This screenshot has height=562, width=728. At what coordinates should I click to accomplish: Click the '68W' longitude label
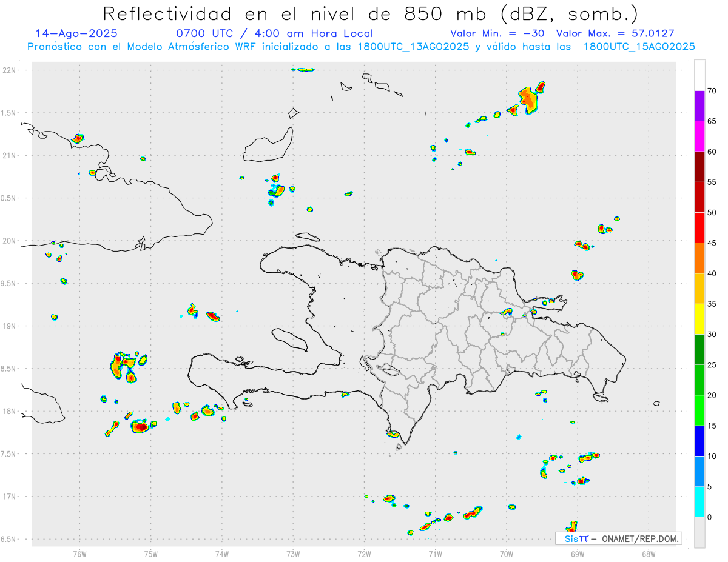pos(649,554)
